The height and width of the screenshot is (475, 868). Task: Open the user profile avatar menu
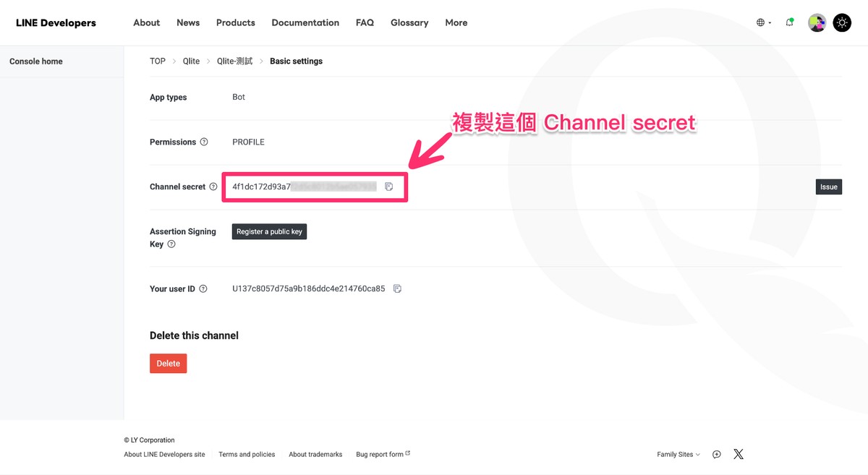click(817, 22)
